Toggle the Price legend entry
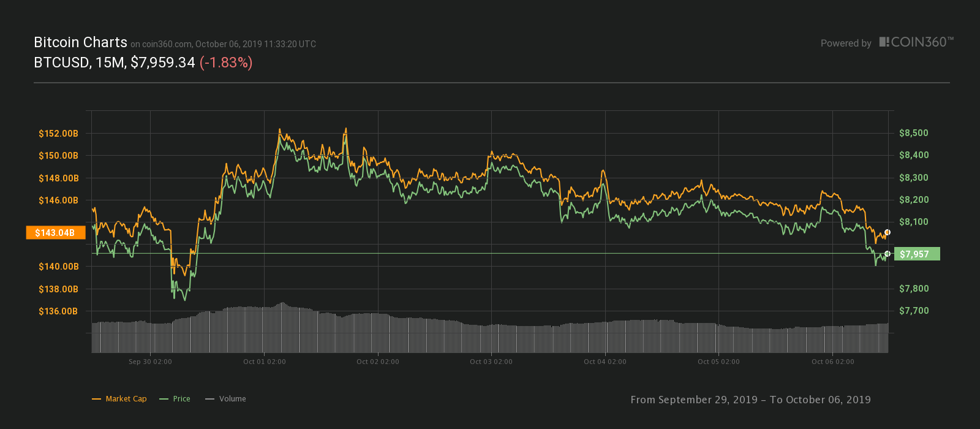 [175, 399]
